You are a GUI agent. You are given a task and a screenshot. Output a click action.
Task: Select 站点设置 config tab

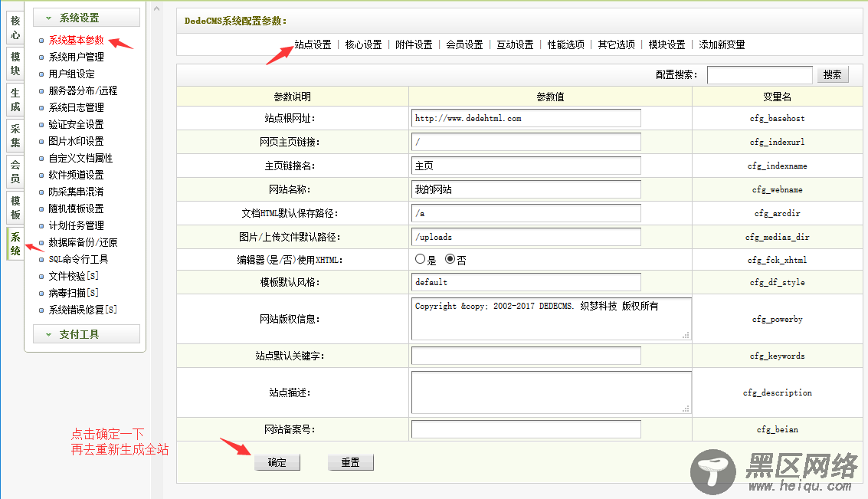click(x=313, y=45)
